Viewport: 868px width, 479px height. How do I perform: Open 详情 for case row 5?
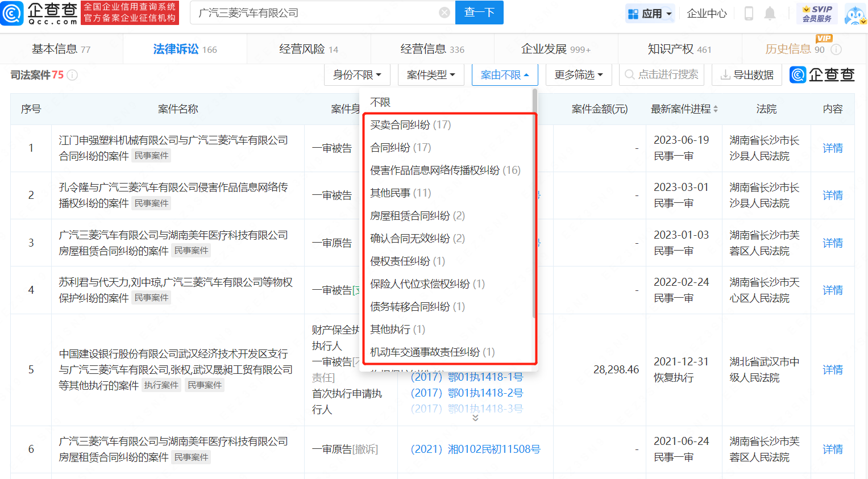(x=833, y=370)
